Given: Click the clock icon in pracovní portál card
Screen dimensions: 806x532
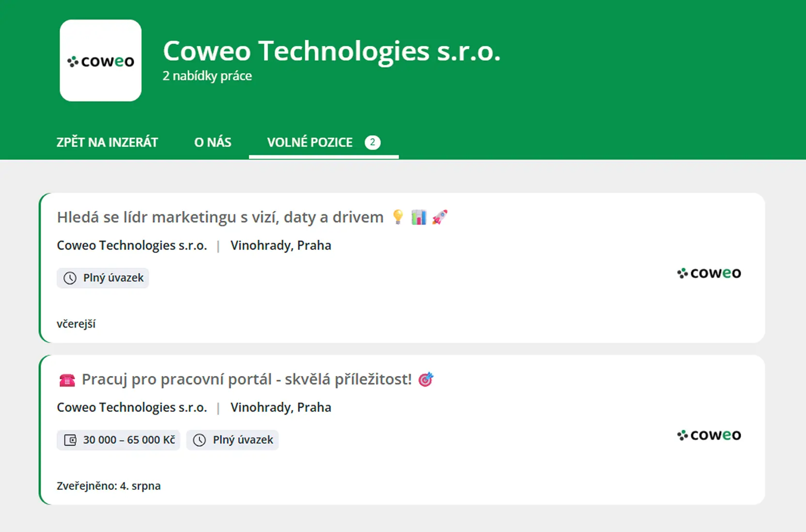Looking at the screenshot, I should 200,440.
